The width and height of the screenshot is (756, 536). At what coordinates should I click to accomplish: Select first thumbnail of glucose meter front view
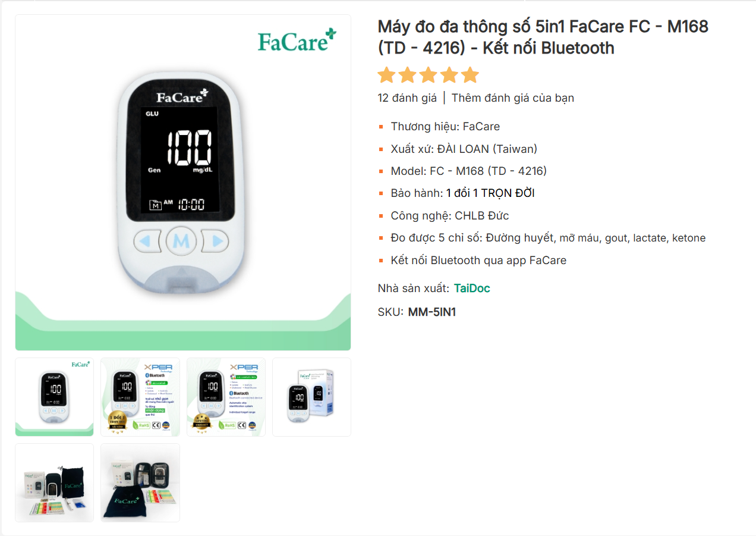click(55, 397)
